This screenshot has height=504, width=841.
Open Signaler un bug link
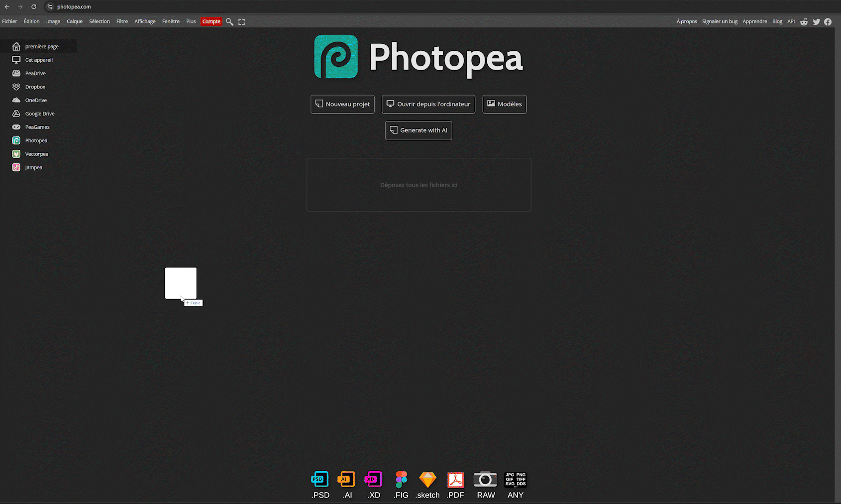coord(720,21)
